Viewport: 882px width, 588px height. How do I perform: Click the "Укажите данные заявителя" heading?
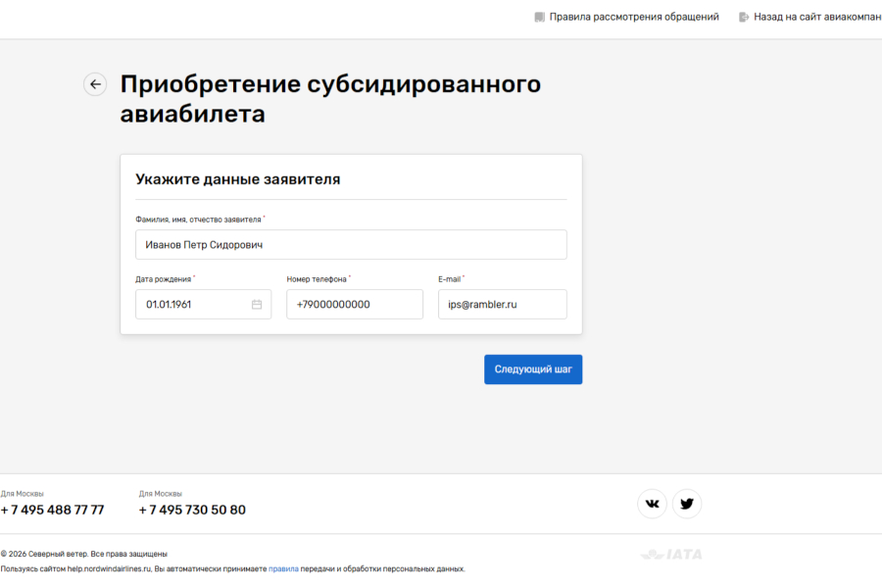239,178
